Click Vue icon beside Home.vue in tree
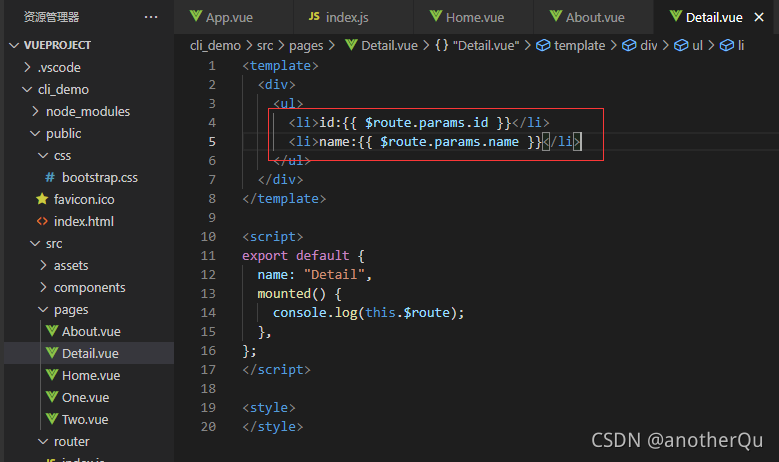Image resolution: width=779 pixels, height=462 pixels. pyautogui.click(x=52, y=375)
